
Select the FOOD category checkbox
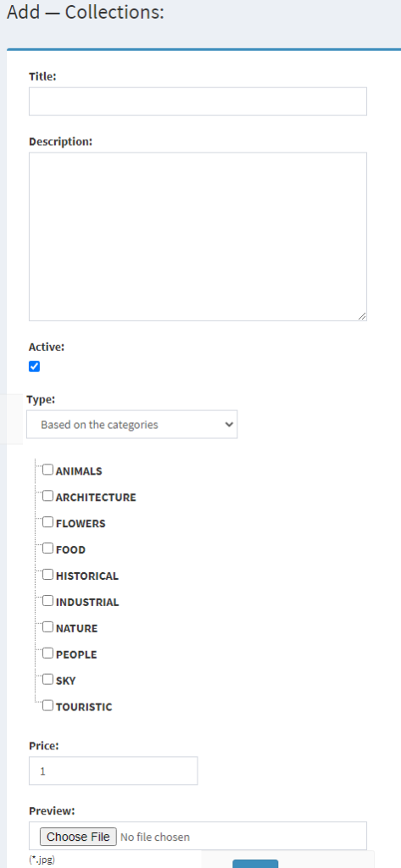pos(48,548)
